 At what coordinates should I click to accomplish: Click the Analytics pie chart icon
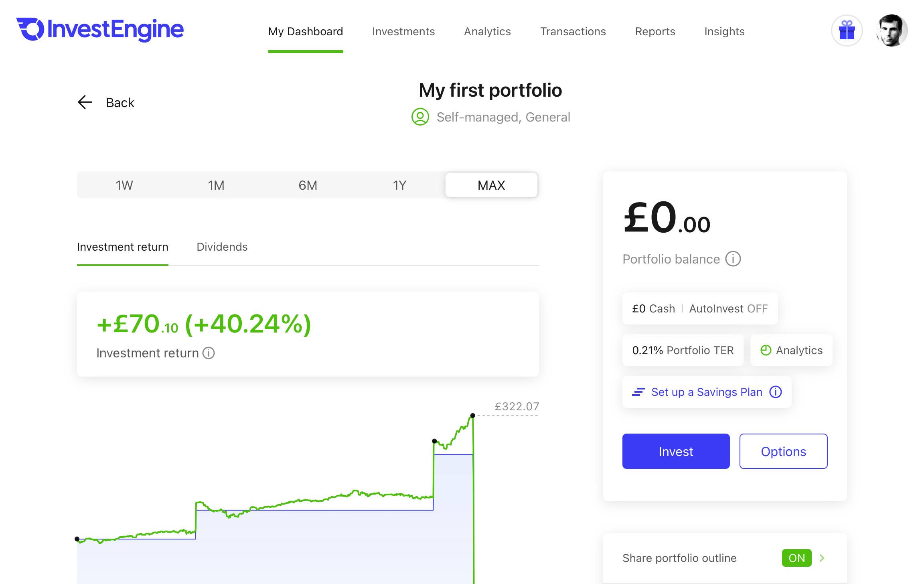(x=766, y=350)
